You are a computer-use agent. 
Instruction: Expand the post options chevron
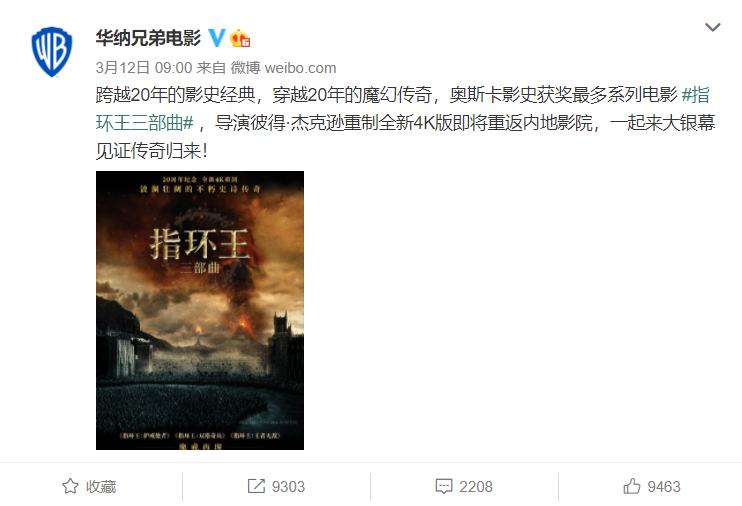coord(713,27)
